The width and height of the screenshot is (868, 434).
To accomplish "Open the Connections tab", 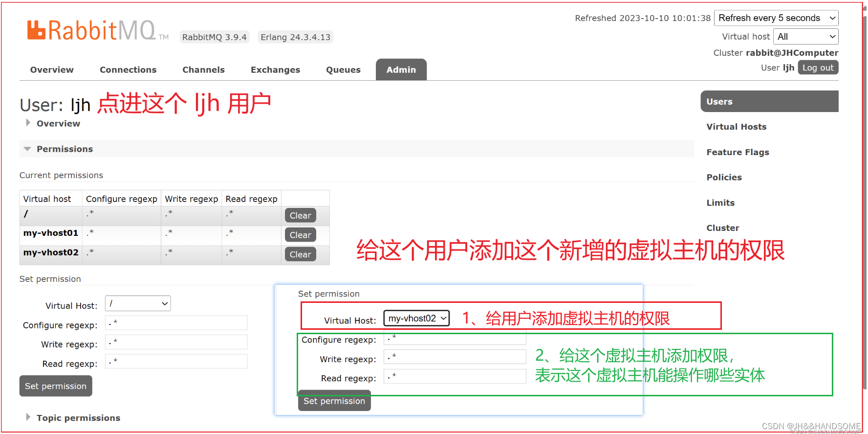I will click(128, 69).
